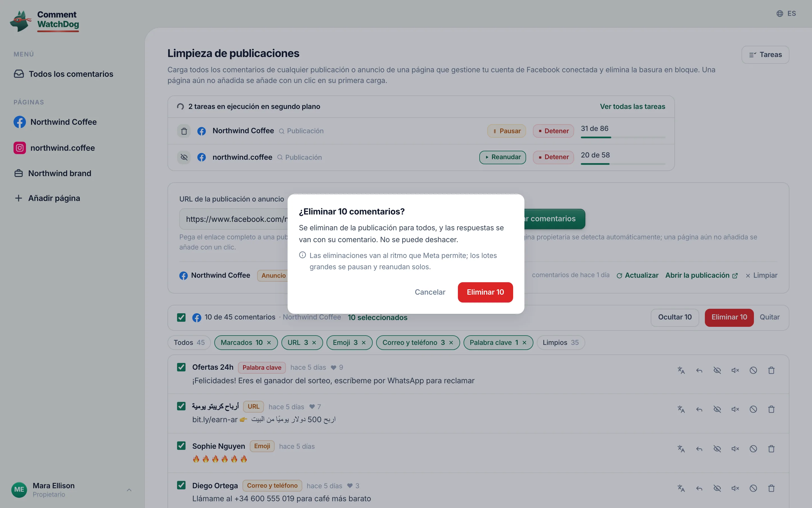Image resolution: width=812 pixels, height=508 pixels.
Task: Hide Diego Ortega's comment
Action: point(717,488)
